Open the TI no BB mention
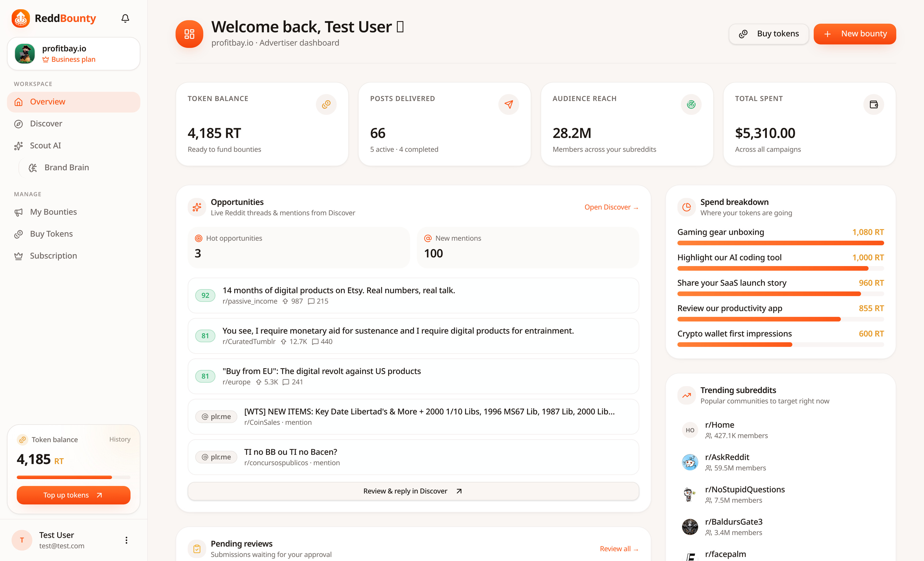This screenshot has width=924, height=561. click(x=413, y=457)
